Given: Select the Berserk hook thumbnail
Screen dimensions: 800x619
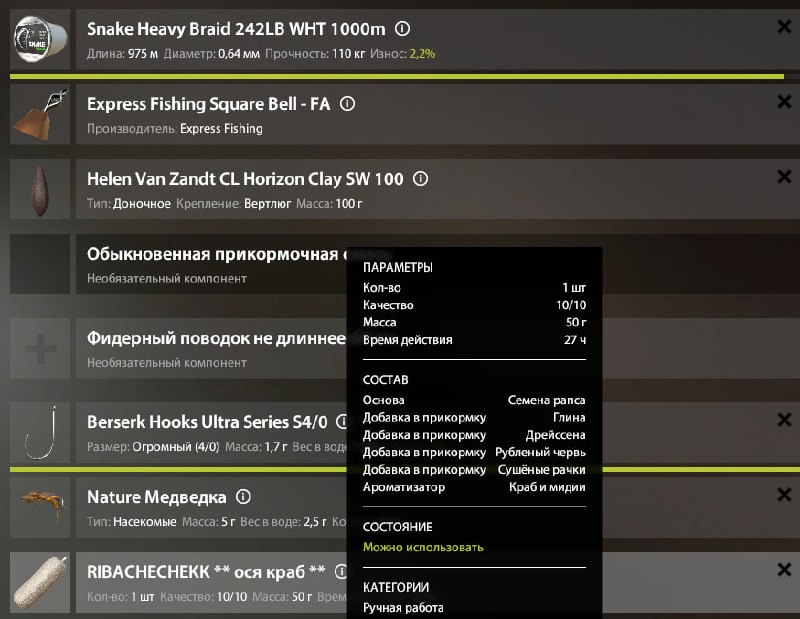Looking at the screenshot, I should pyautogui.click(x=40, y=431).
